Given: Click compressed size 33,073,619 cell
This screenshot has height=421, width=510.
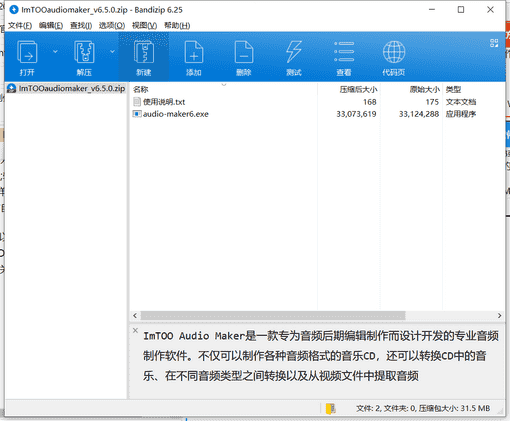Looking at the screenshot, I should (x=356, y=114).
